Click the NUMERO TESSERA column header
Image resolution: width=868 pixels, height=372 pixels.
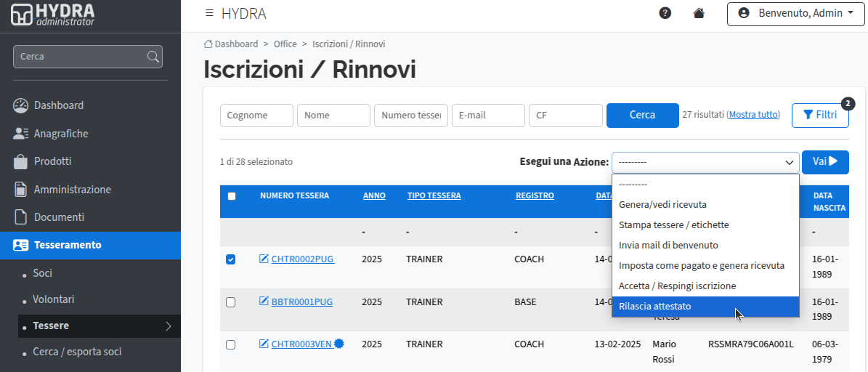294,195
